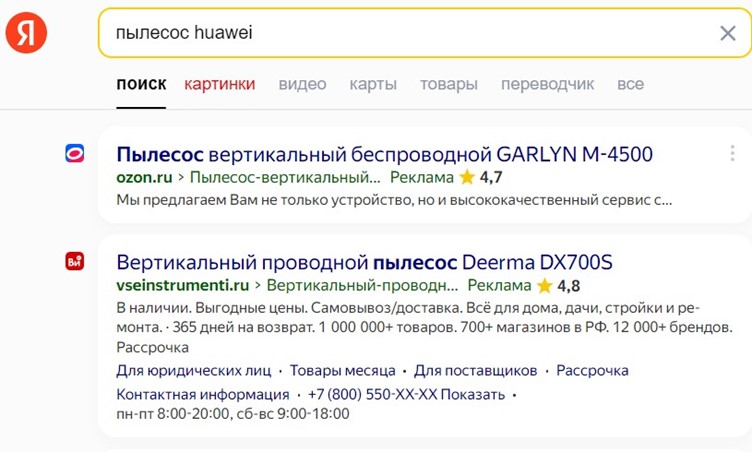Click the Реклама label on the Ozon result
The height and width of the screenshot is (452, 752).
(x=422, y=178)
